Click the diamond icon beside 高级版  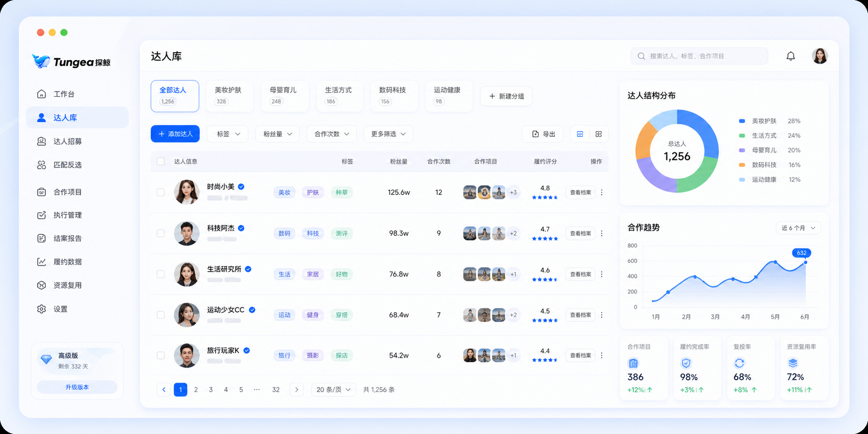46,360
